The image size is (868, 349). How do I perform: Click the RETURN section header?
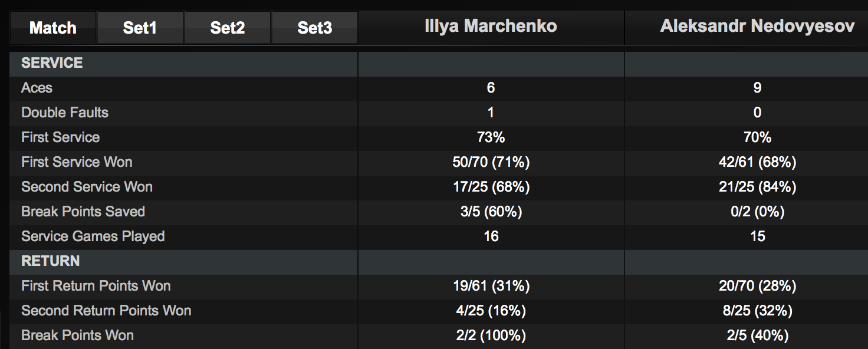[50, 261]
